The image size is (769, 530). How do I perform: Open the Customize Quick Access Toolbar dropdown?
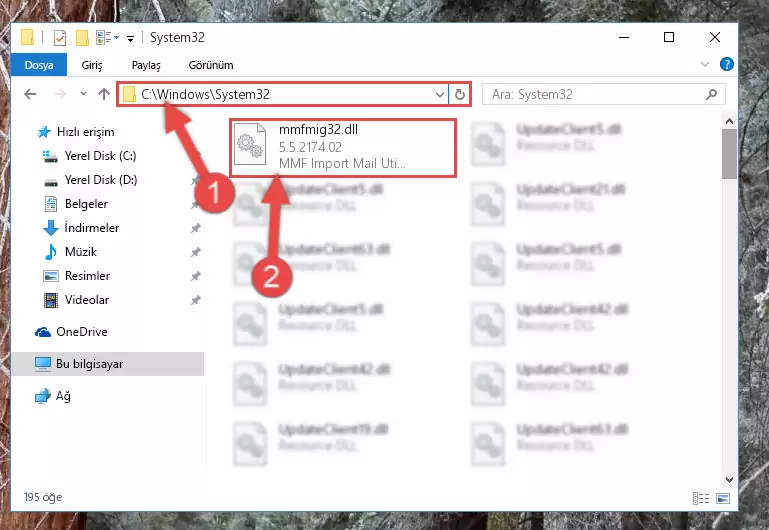[x=130, y=38]
